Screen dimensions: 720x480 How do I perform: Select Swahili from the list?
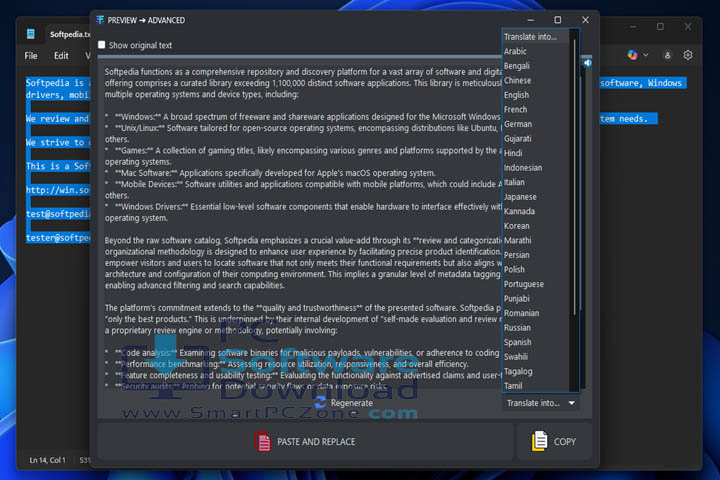coord(515,357)
